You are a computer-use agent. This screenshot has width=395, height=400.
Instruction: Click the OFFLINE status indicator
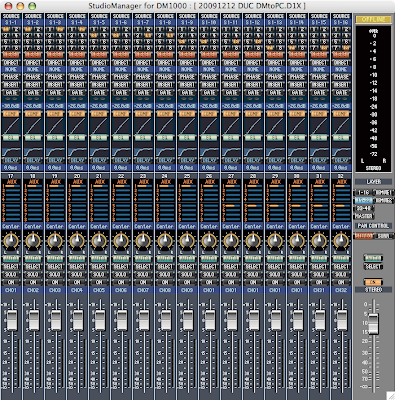coord(373,19)
